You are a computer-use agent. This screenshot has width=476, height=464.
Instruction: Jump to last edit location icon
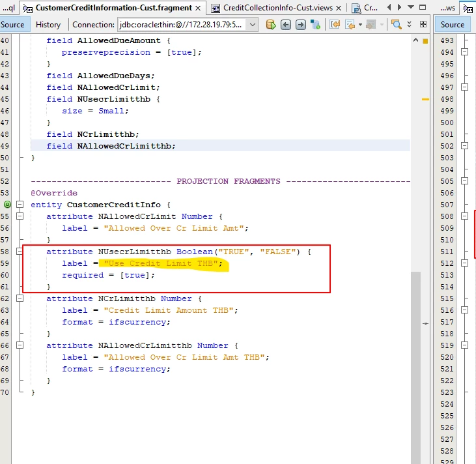pyautogui.click(x=335, y=25)
